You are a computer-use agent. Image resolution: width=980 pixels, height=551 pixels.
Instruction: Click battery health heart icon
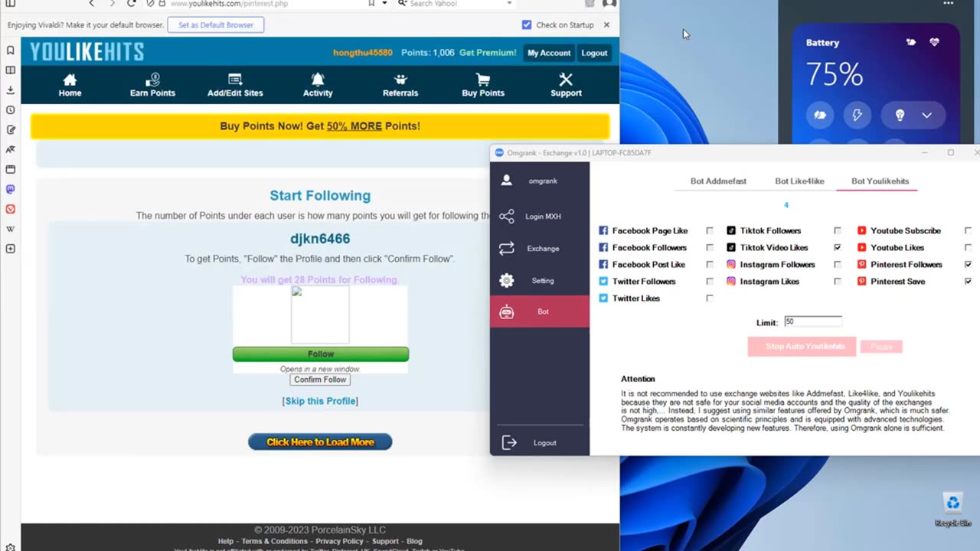point(934,42)
